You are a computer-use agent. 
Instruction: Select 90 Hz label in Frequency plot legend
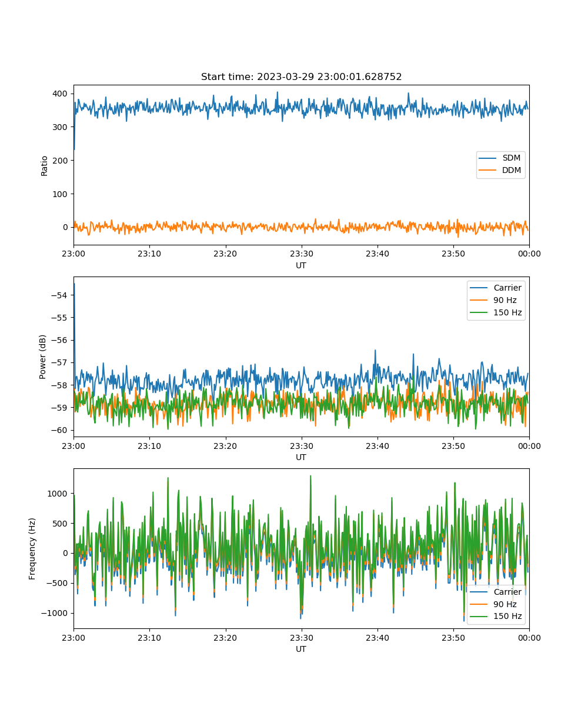505,604
